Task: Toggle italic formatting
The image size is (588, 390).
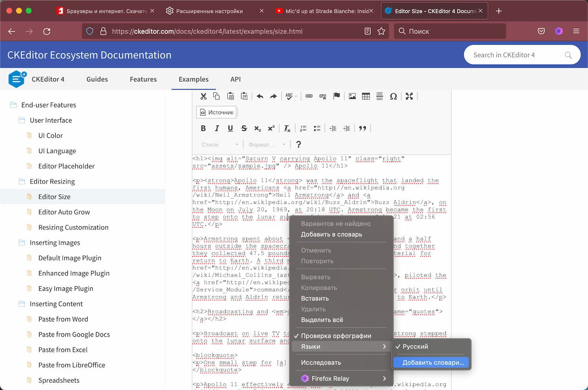Action: coord(217,128)
